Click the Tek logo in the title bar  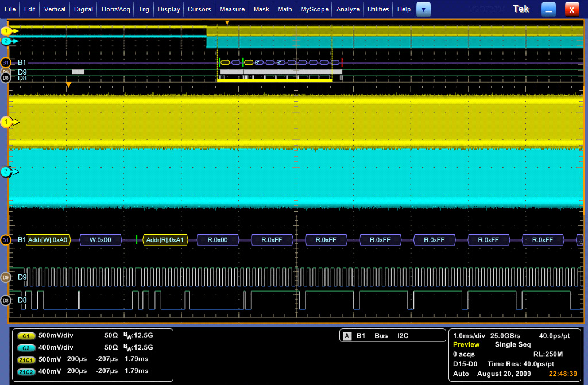[521, 9]
